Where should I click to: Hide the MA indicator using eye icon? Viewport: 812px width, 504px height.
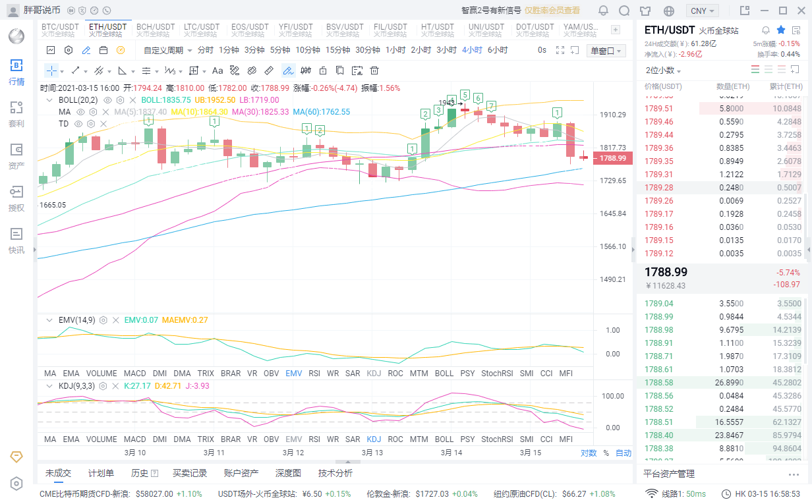click(x=80, y=112)
